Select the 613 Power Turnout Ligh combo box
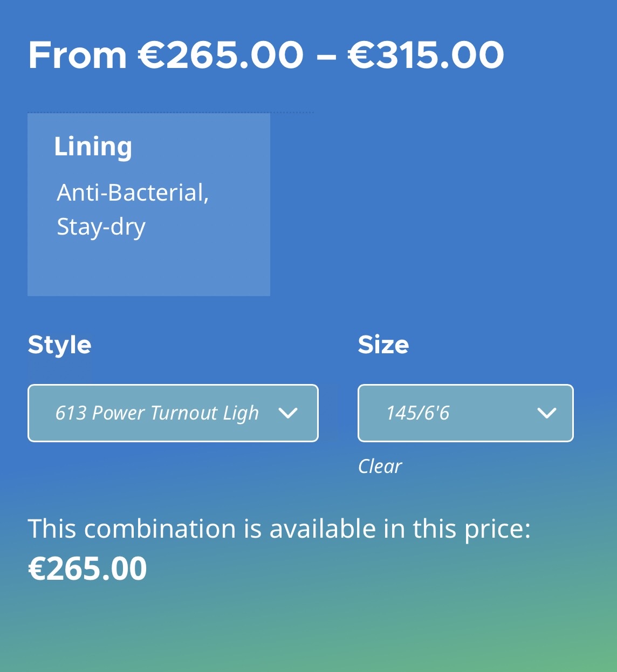The image size is (617, 672). point(173,413)
